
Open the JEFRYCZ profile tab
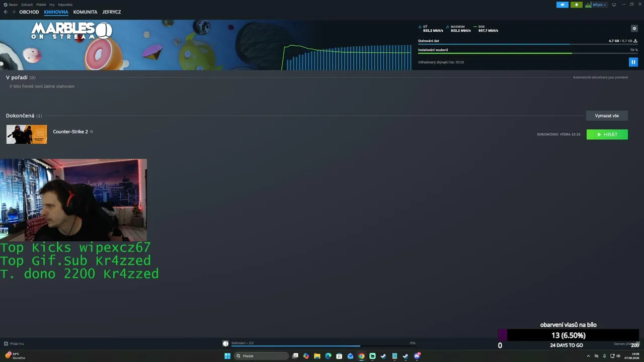[x=112, y=12]
